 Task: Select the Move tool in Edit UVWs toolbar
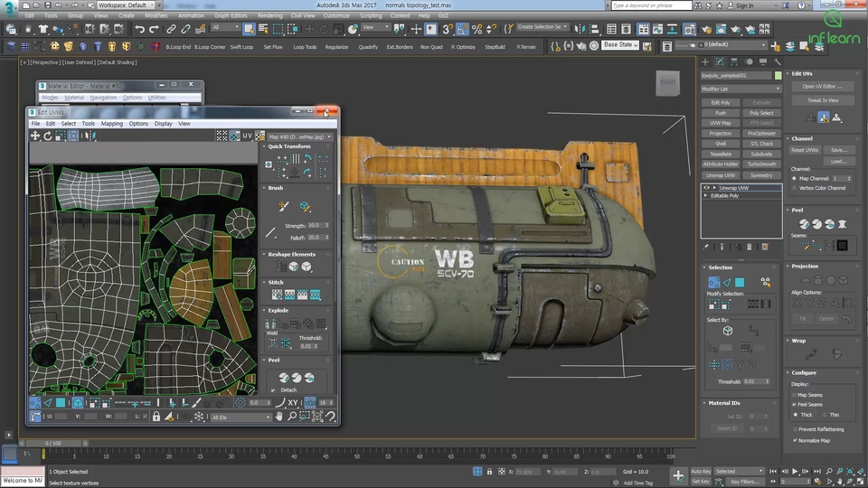35,136
